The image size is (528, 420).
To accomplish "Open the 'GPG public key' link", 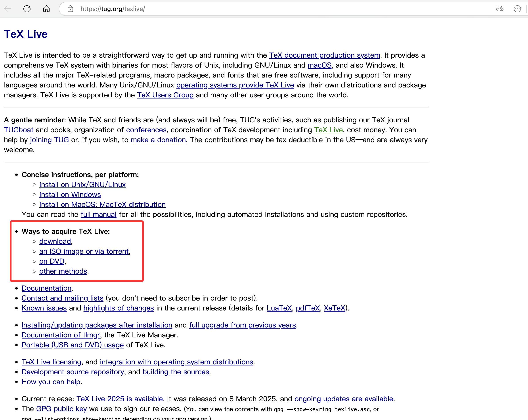I will pyautogui.click(x=61, y=409).
